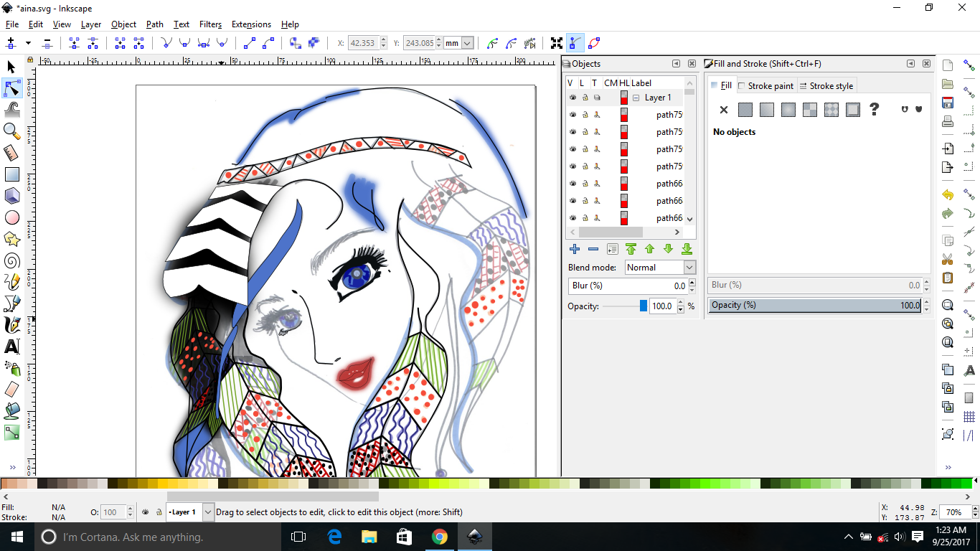Screen dimensions: 980x551
Task: Expand left toolbox overflow chevron
Action: click(11, 467)
